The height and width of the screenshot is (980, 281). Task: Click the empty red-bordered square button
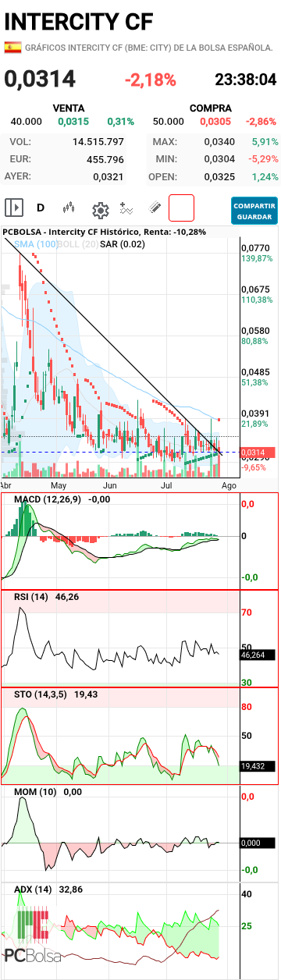181,208
